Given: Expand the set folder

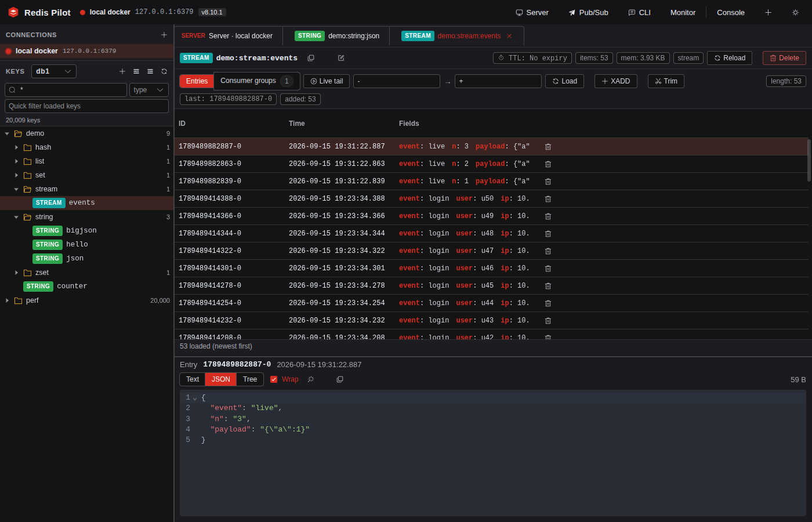Looking at the screenshot, I should click(x=16, y=175).
